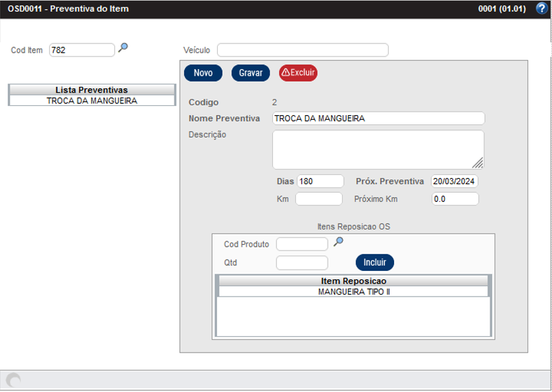Focus the Cod Item field
The image size is (552, 392).
[x=82, y=50]
